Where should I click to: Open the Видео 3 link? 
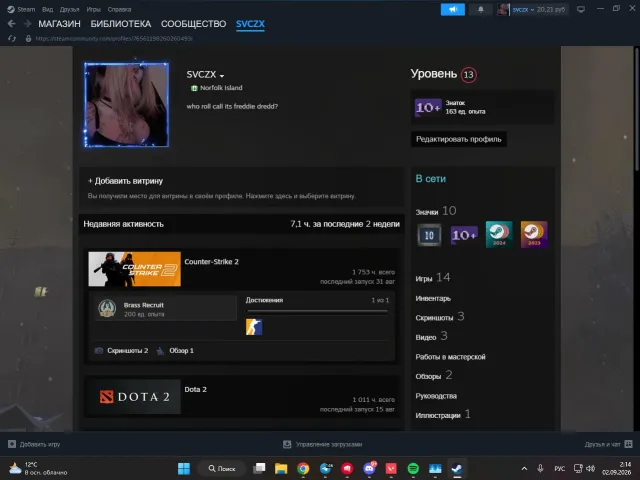(431, 336)
